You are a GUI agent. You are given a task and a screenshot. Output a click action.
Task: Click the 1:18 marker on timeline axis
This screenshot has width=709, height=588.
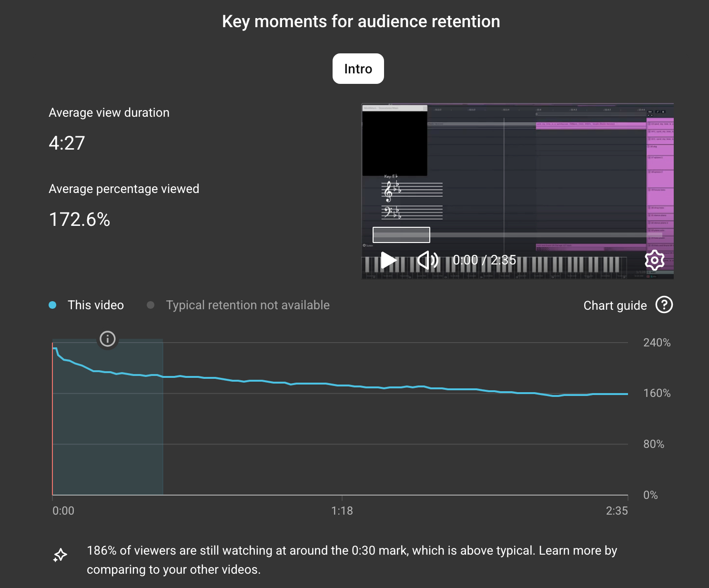[x=342, y=511]
